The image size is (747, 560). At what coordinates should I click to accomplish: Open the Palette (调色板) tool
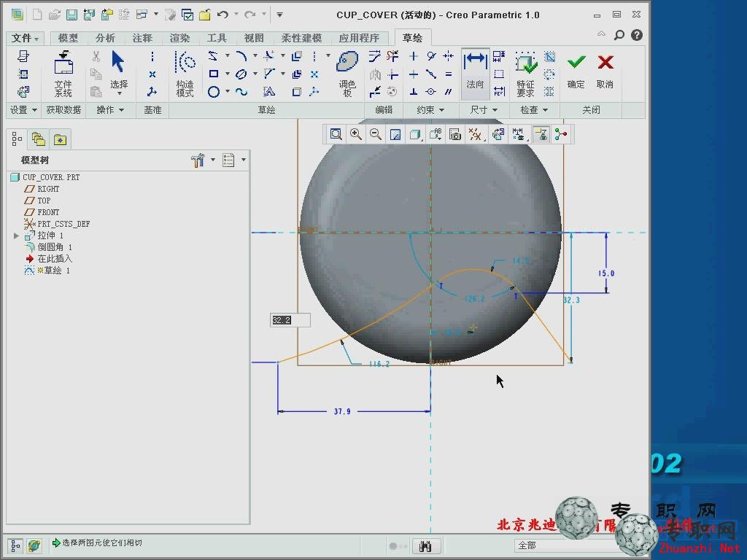coord(347,74)
